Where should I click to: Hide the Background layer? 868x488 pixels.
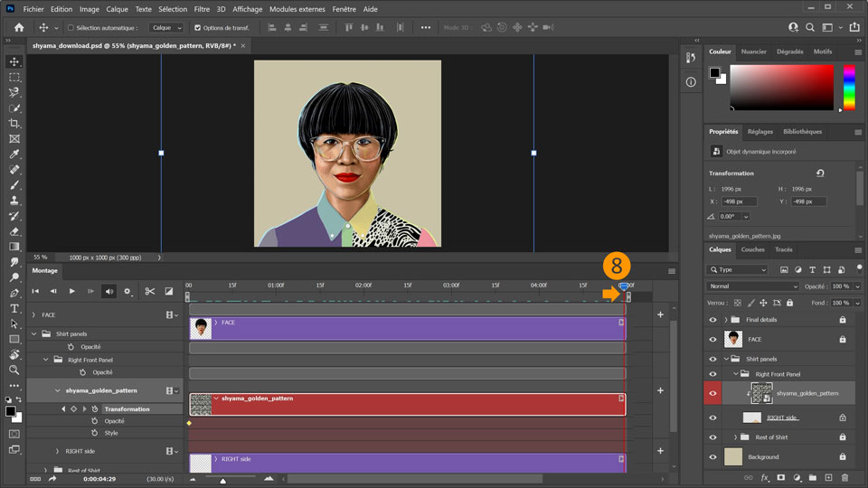(x=712, y=457)
